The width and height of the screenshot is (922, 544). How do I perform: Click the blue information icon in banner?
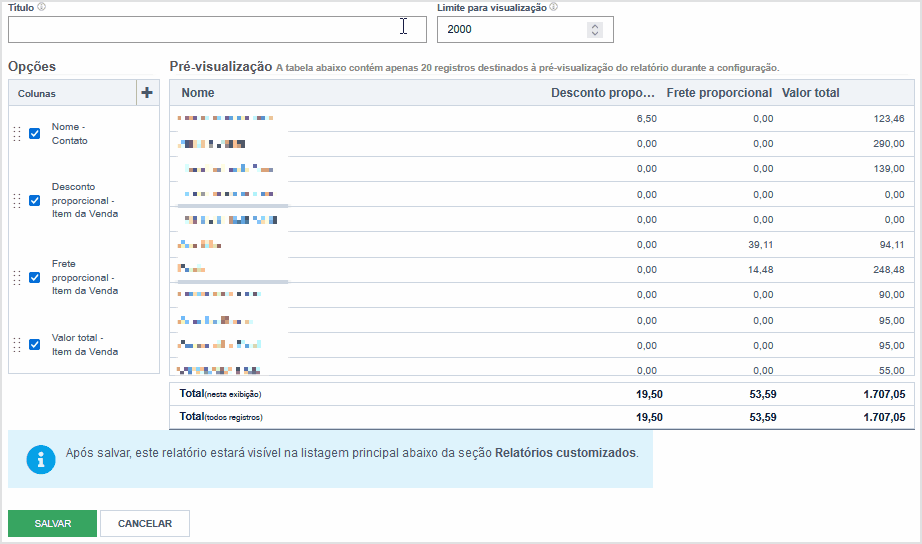point(41,459)
